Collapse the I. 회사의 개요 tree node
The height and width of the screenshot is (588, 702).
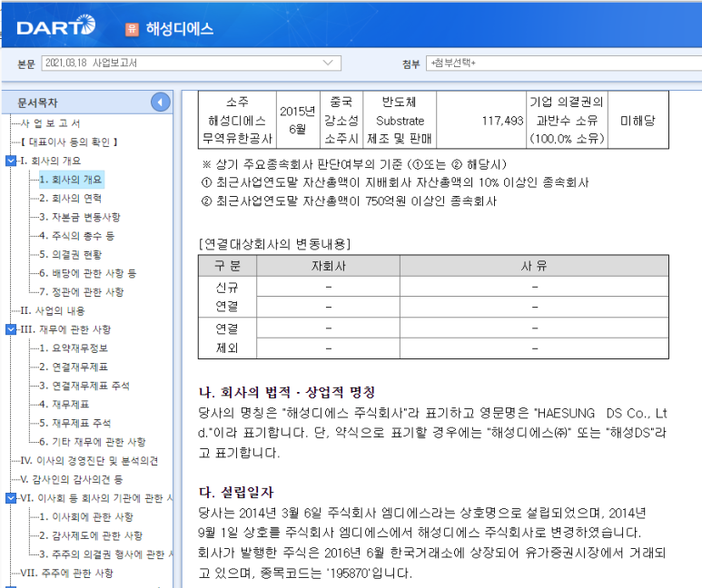point(11,161)
